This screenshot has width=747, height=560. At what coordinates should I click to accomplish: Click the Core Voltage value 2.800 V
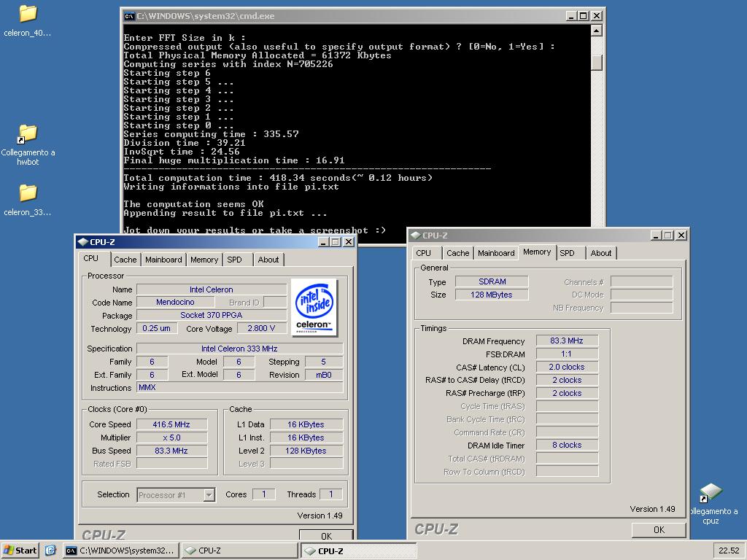261,328
